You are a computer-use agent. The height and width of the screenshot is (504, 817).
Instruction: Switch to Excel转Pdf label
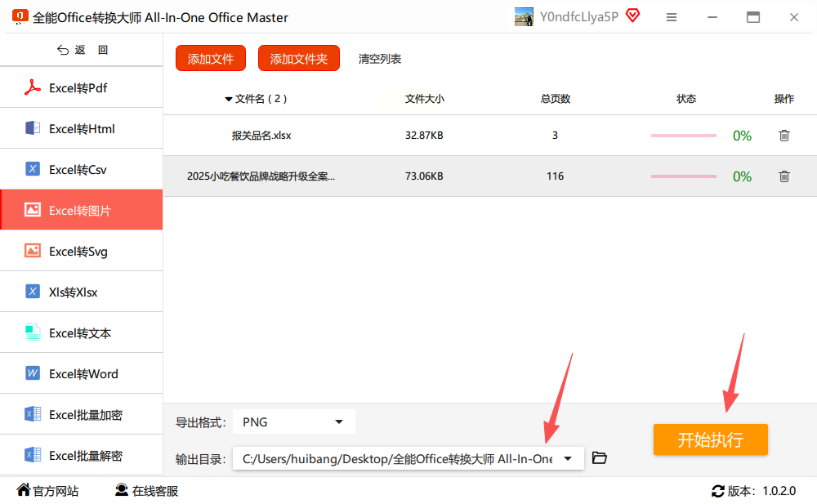(78, 88)
